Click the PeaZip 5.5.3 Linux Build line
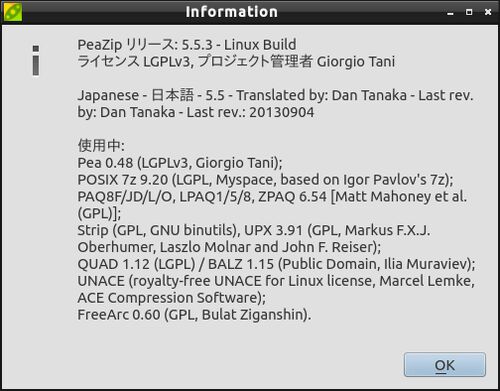The width and height of the screenshot is (500, 391). tap(187, 45)
